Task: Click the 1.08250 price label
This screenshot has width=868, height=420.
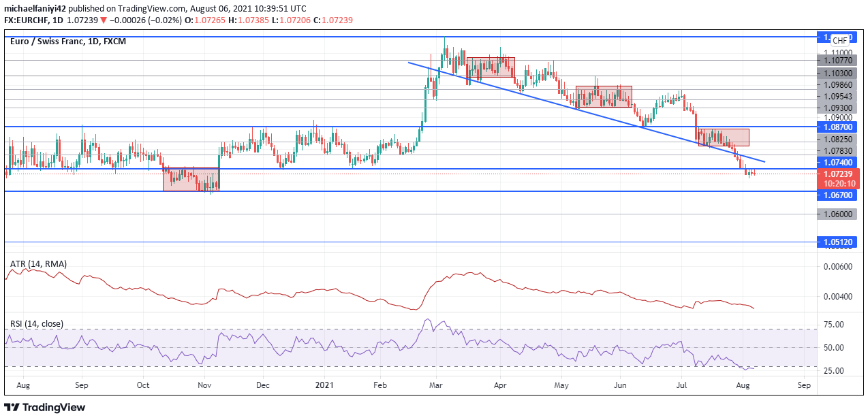Action: point(837,139)
